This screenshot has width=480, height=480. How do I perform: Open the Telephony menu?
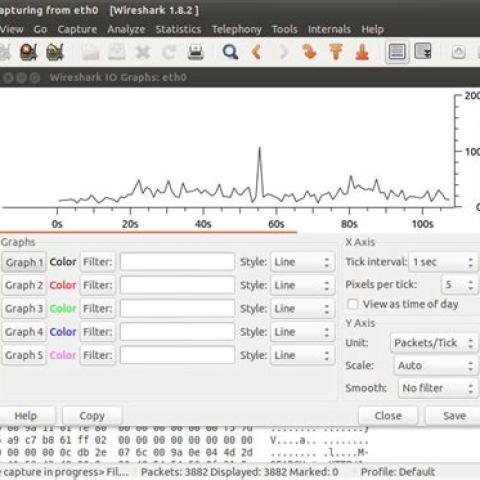[x=237, y=29]
